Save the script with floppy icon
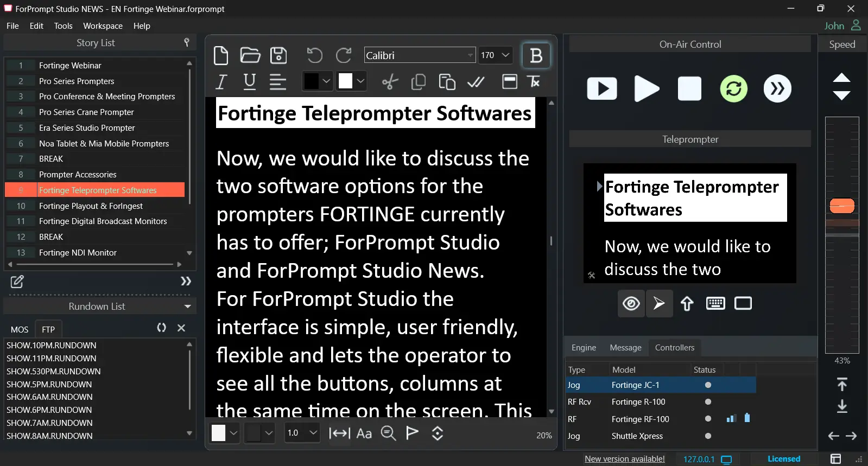 pos(278,55)
